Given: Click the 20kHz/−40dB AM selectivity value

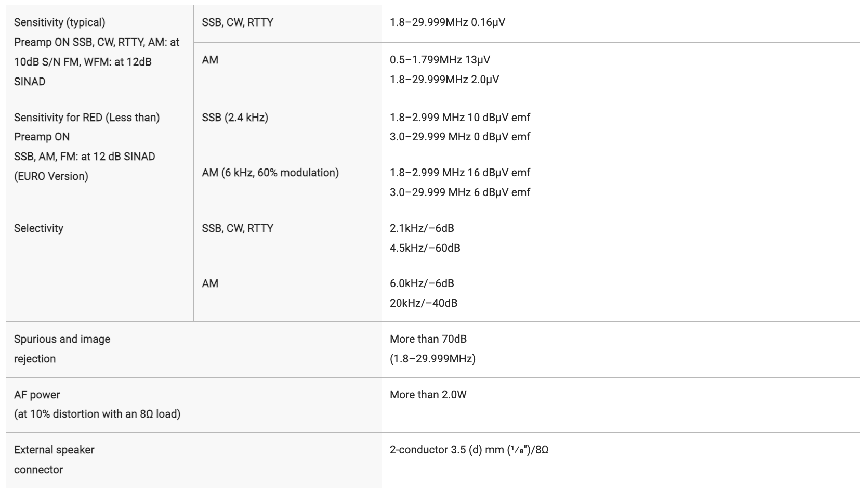Looking at the screenshot, I should 424,303.
